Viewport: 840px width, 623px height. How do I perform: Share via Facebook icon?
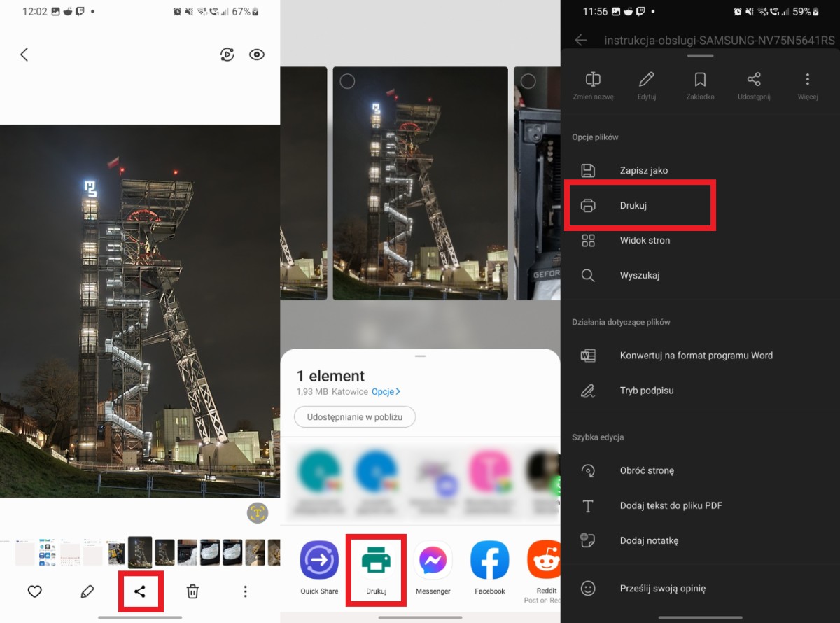pos(489,561)
